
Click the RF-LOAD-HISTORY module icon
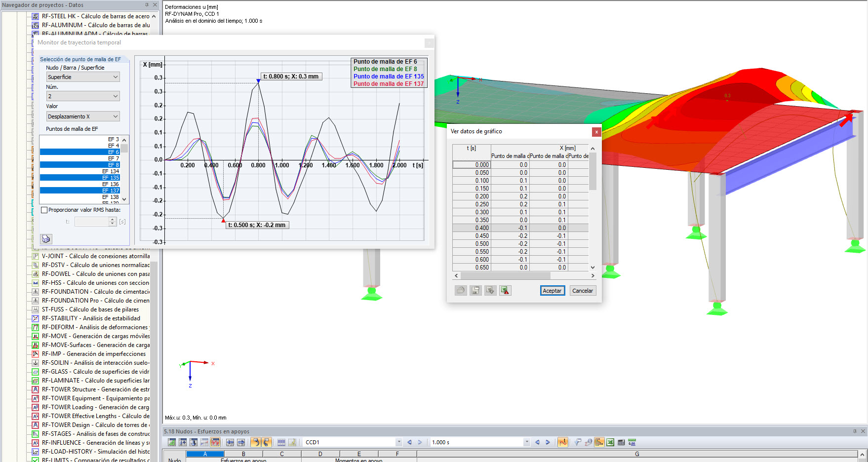35,452
